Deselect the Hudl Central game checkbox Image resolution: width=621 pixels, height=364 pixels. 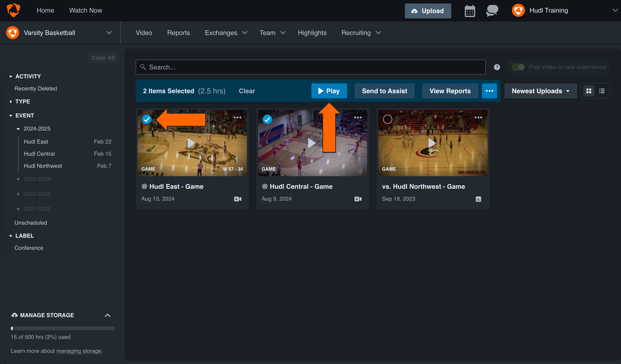[x=267, y=119]
